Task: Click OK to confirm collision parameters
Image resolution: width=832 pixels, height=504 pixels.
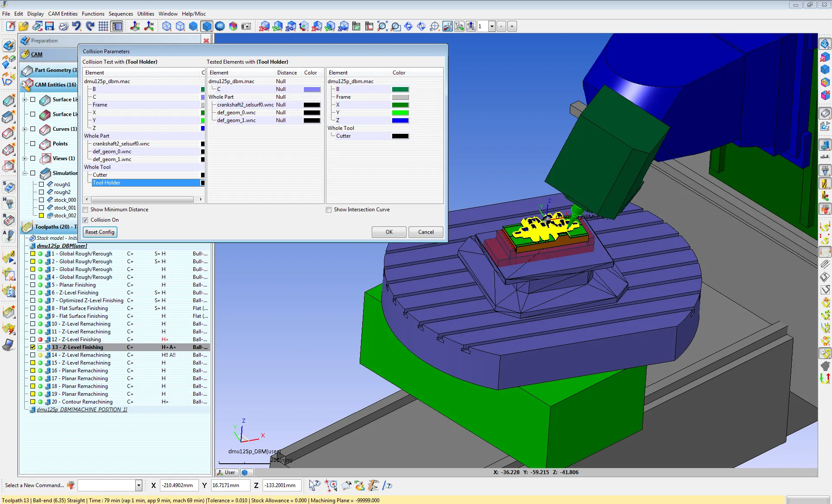Action: [x=388, y=232]
